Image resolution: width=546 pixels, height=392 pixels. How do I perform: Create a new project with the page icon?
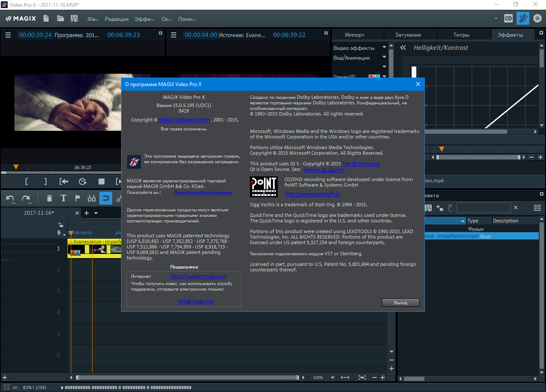[x=46, y=18]
